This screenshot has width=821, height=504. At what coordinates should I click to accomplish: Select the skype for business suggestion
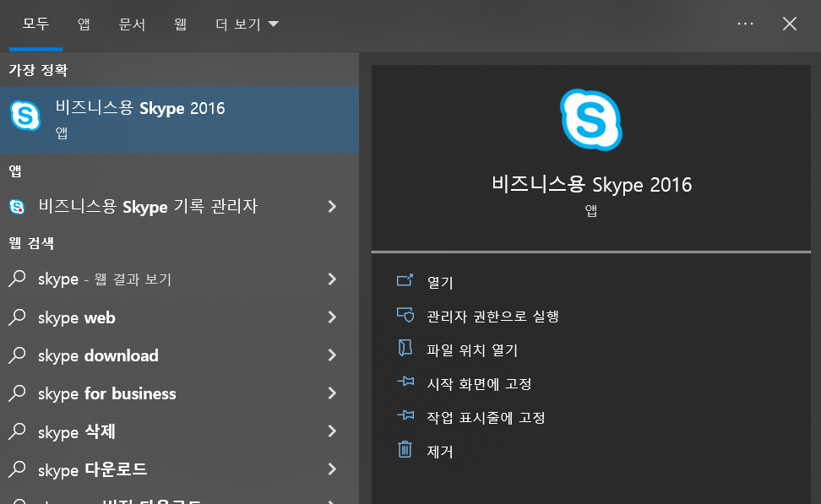[x=179, y=393]
